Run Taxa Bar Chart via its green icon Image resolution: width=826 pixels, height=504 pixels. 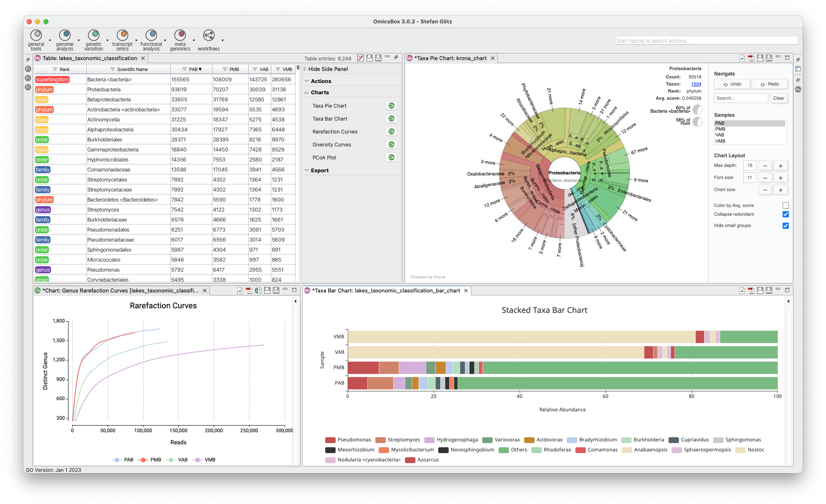391,119
